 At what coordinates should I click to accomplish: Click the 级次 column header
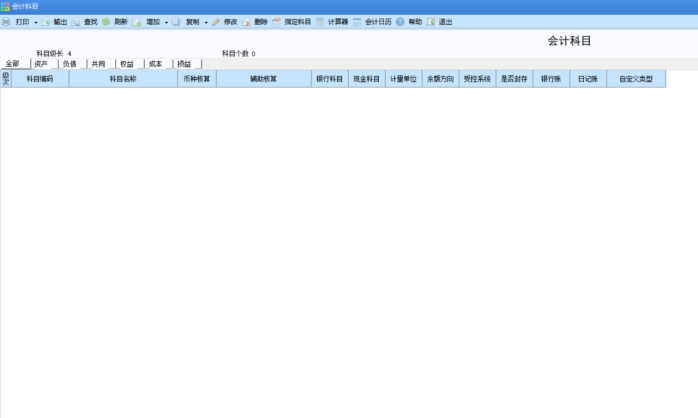coord(6,79)
